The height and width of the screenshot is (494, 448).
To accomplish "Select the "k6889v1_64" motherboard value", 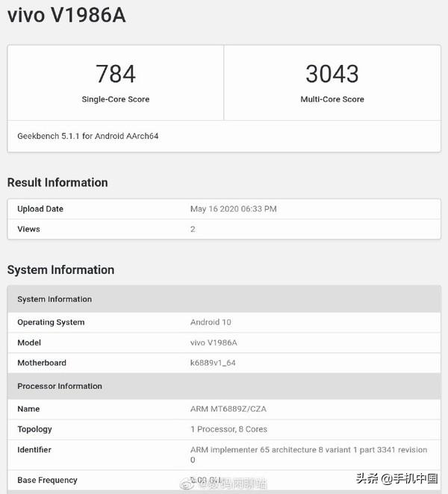I will (213, 363).
